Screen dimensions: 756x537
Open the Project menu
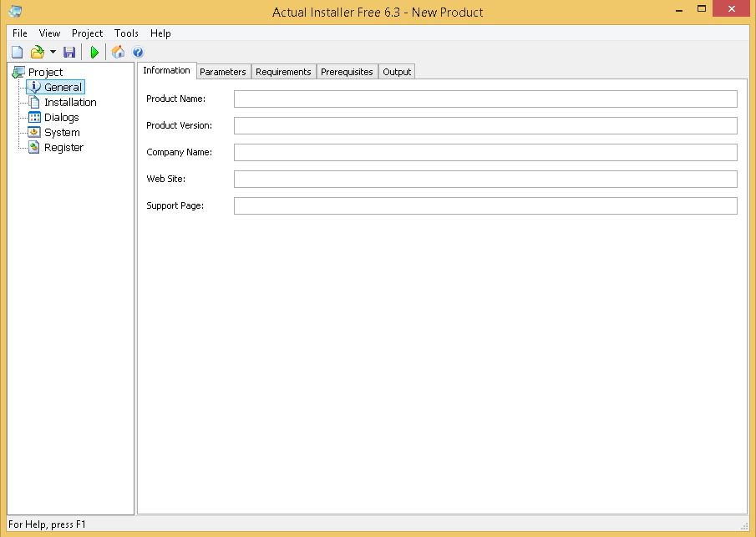pos(86,33)
